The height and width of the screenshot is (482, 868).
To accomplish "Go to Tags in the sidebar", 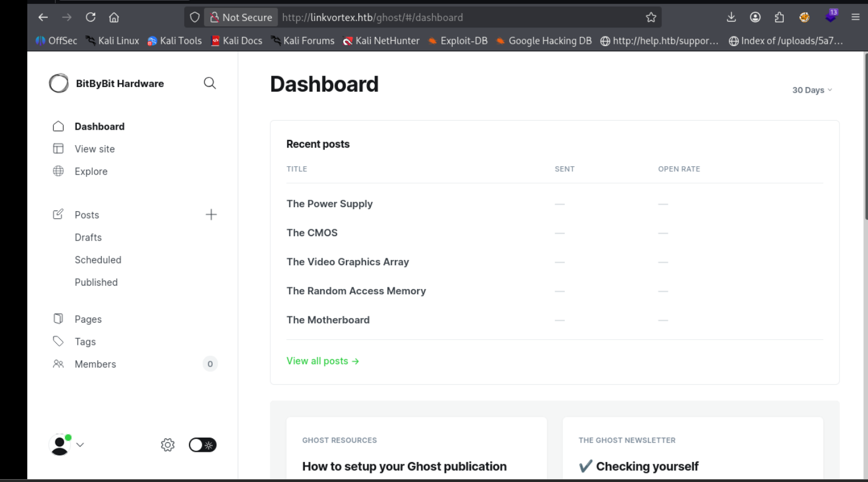I will click(85, 341).
